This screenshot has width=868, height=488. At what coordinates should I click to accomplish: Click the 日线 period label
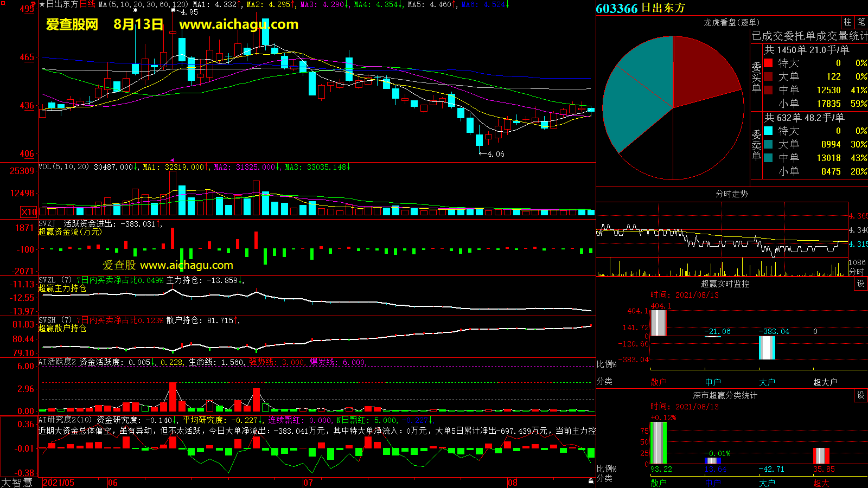coord(87,4)
